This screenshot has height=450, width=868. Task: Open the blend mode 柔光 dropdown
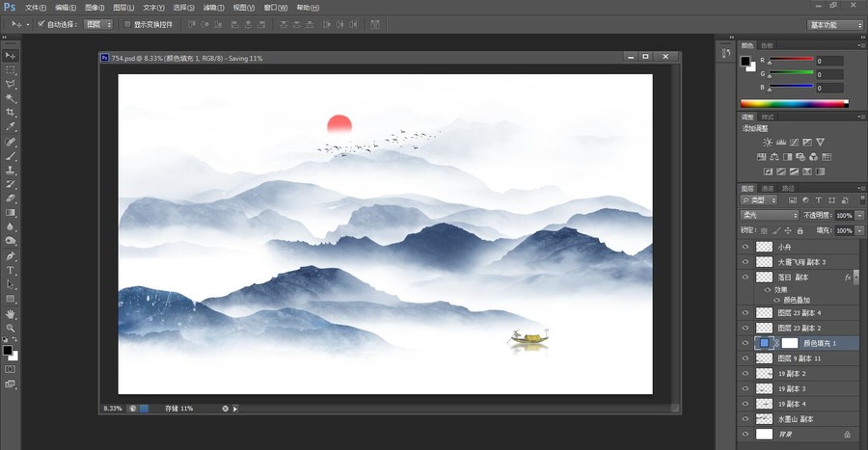pos(769,215)
